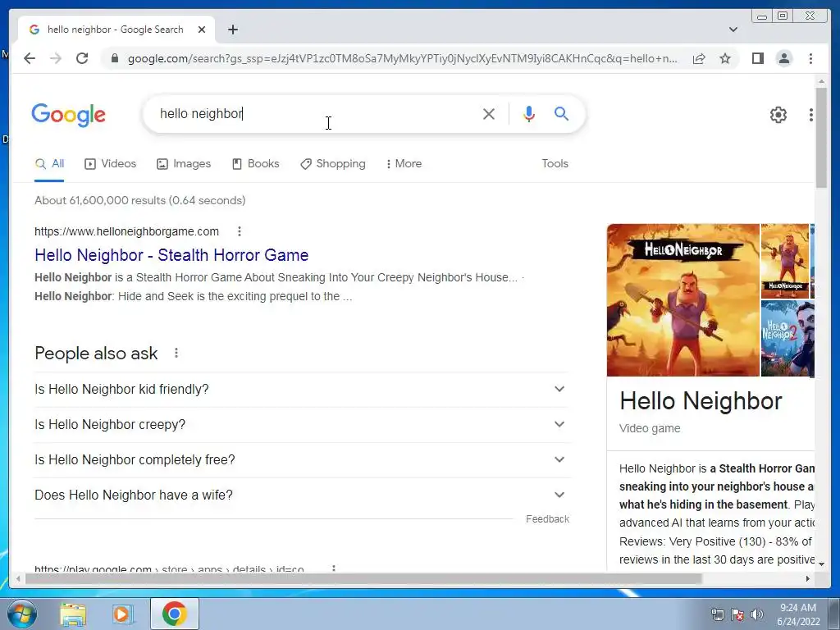The width and height of the screenshot is (840, 630).
Task: Click the helloneighborgame.com URL text
Action: tap(127, 231)
